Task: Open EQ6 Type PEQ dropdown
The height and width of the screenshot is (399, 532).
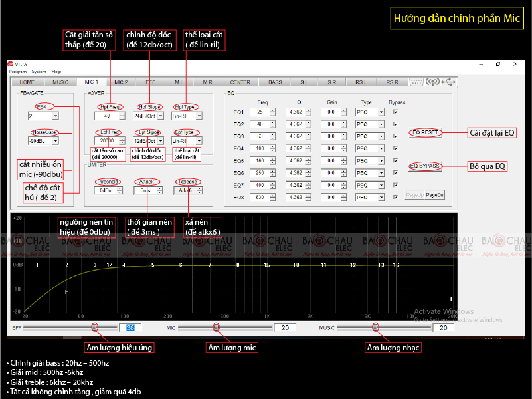Action: pyautogui.click(x=381, y=173)
